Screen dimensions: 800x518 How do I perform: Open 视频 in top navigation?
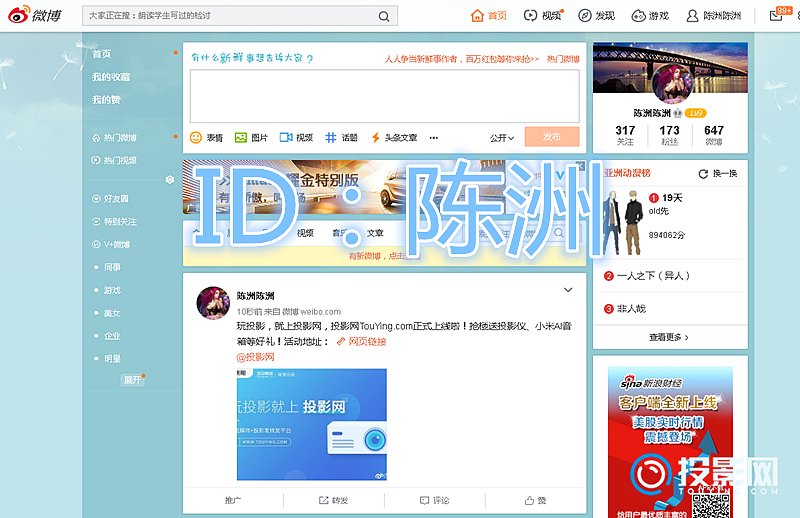coord(543,16)
